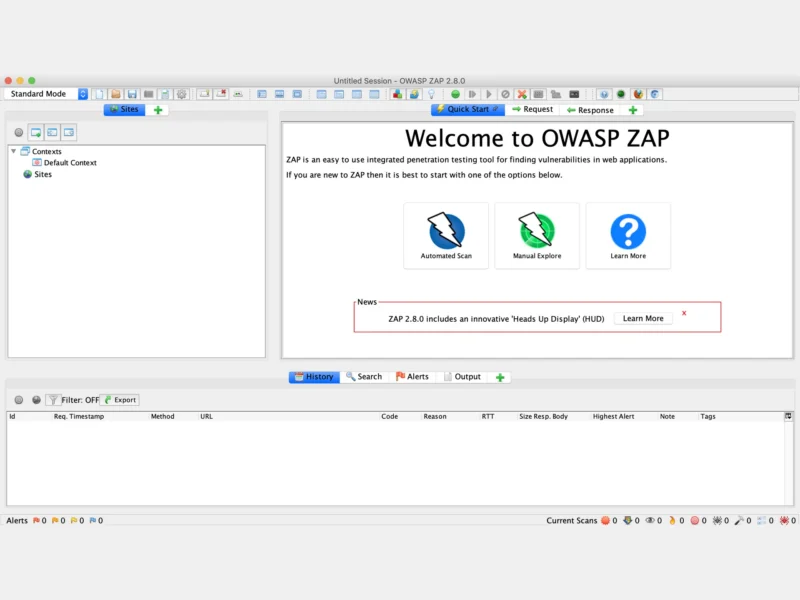The image size is (800, 600).
Task: Select the Sites tab
Action: (124, 109)
